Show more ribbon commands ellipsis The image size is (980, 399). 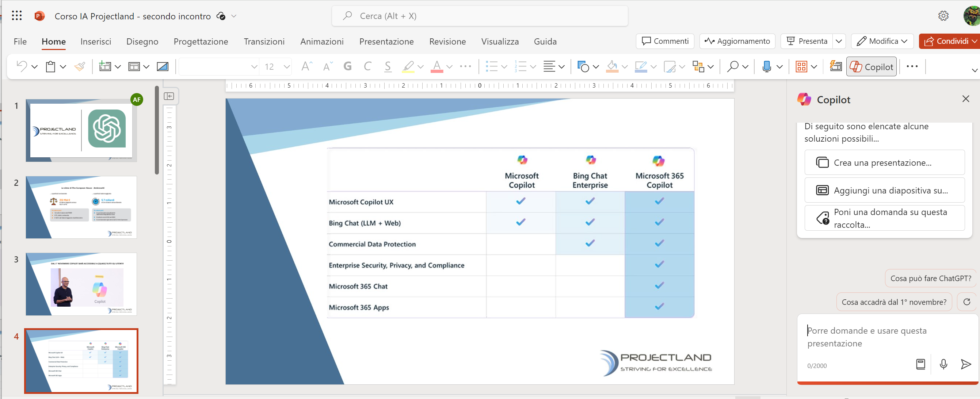(x=912, y=66)
